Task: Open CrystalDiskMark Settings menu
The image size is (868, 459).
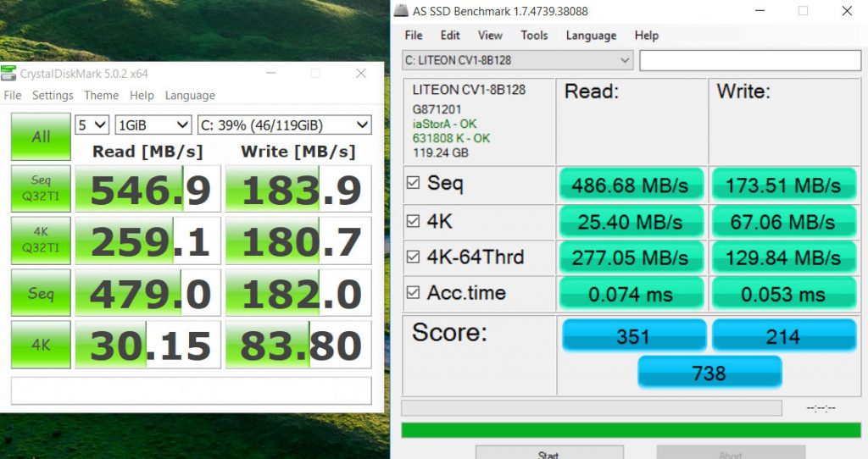Action: [x=53, y=95]
